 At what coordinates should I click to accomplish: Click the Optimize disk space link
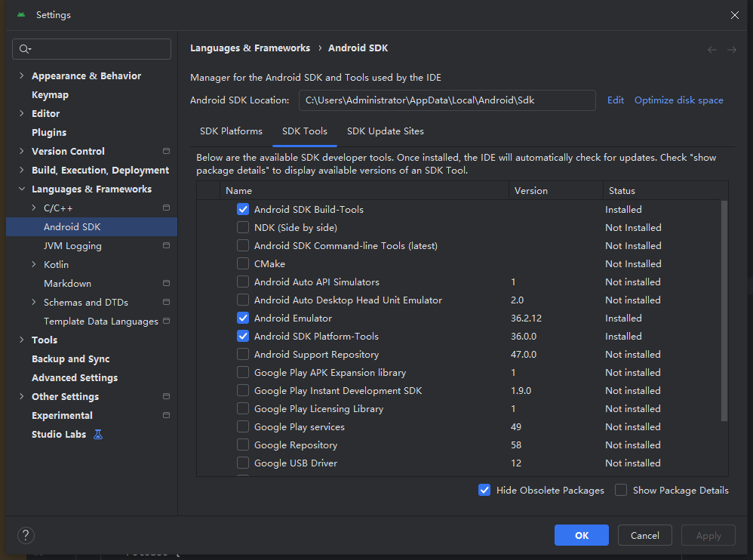tap(678, 100)
